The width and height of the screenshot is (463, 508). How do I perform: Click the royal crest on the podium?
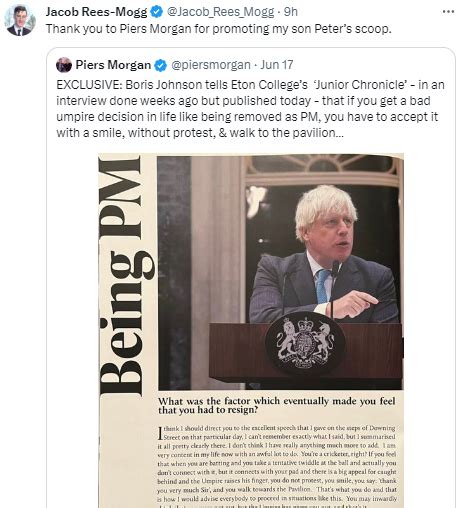[305, 342]
